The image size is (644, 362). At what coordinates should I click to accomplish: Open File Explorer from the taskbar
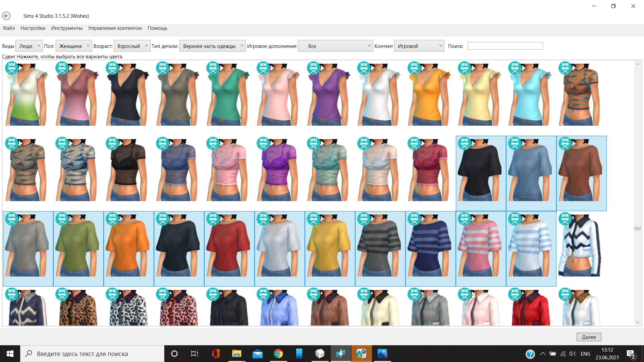[236, 354]
